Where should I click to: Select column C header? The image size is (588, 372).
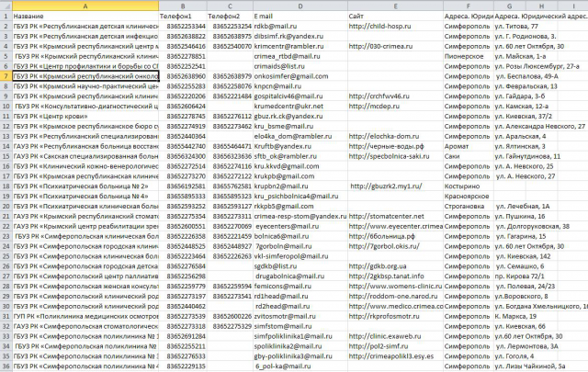[x=230, y=6]
